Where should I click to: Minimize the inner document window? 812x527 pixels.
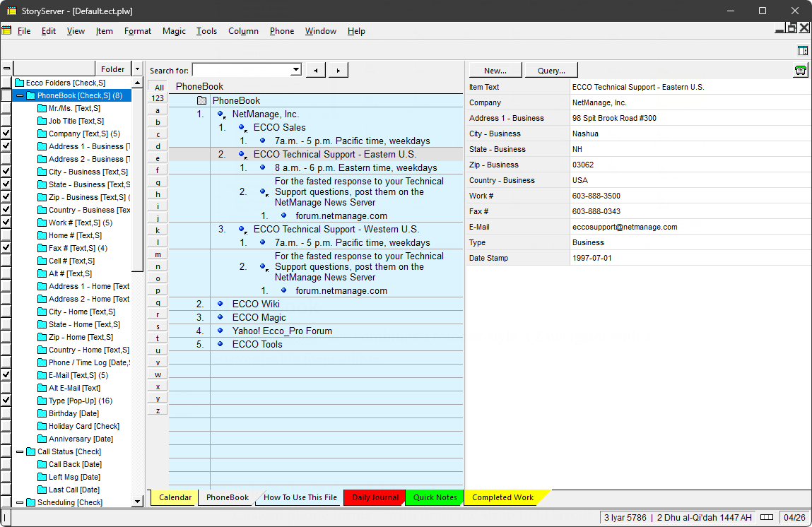click(x=780, y=28)
